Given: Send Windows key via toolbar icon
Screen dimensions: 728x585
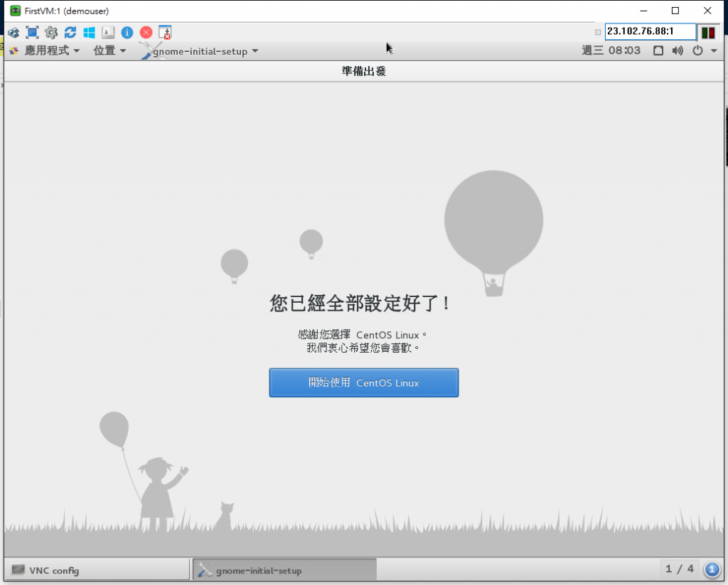Looking at the screenshot, I should click(x=89, y=32).
